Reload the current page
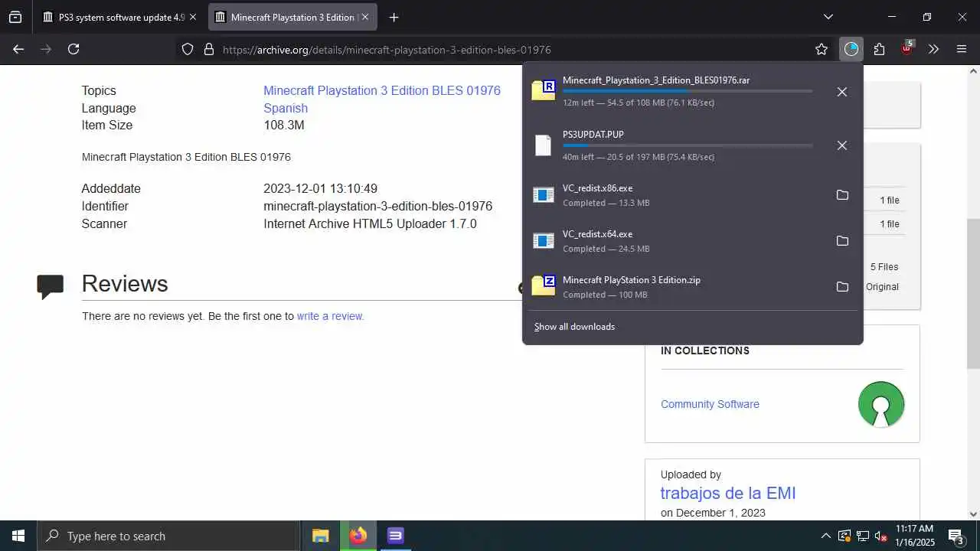 73,49
